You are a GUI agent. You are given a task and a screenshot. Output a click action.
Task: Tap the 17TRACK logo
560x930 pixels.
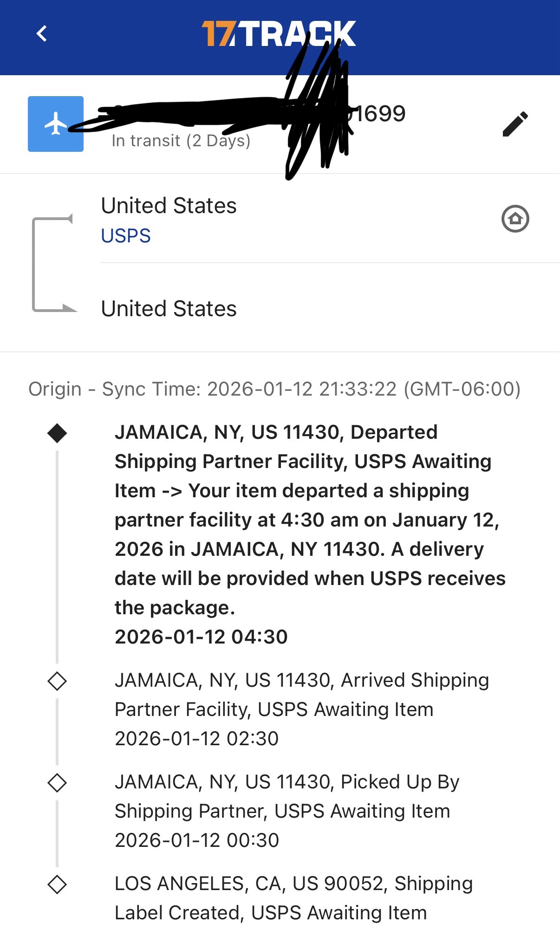click(x=279, y=33)
